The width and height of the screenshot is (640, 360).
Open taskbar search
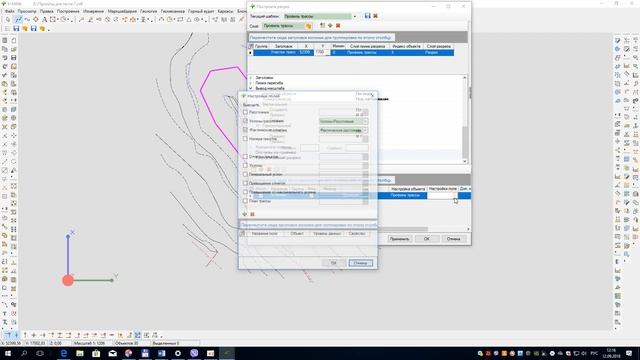(24, 353)
